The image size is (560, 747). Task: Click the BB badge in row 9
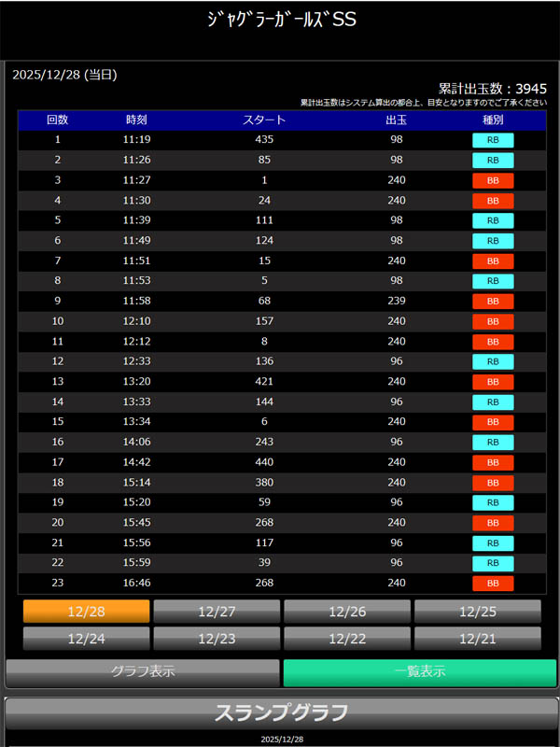(493, 302)
